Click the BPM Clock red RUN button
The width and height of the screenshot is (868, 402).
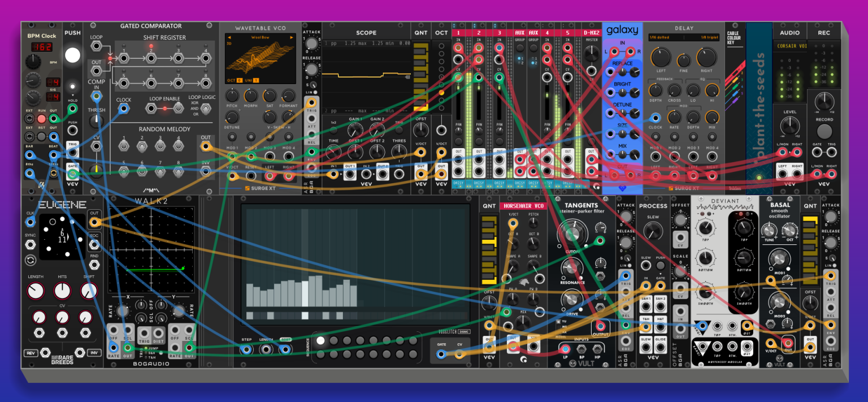(x=41, y=119)
